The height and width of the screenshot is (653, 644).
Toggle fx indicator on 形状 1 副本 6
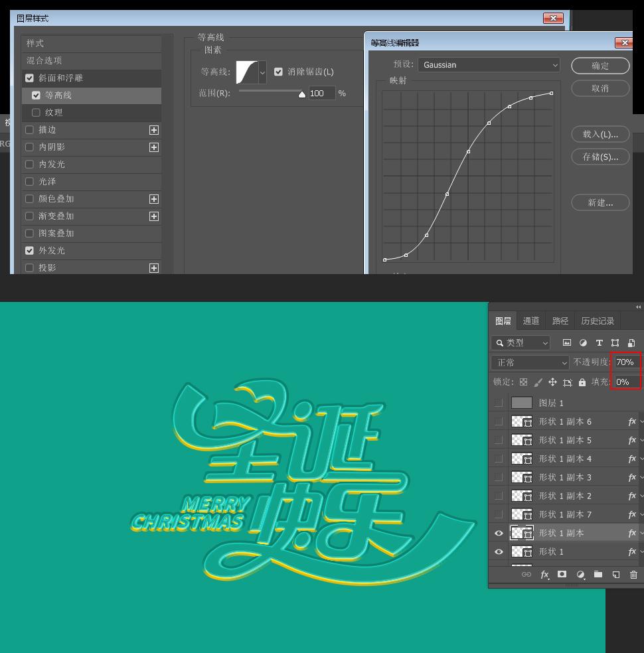632,421
